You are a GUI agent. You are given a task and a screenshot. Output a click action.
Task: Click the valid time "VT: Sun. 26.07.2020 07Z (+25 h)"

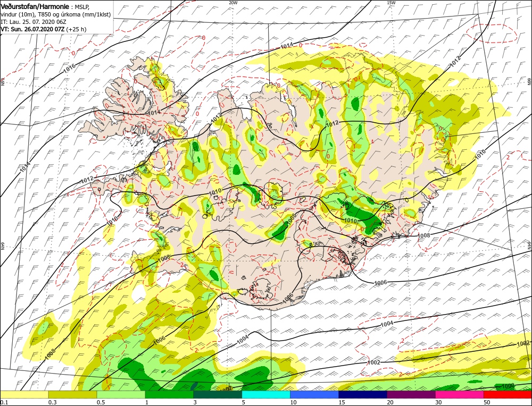click(44, 29)
